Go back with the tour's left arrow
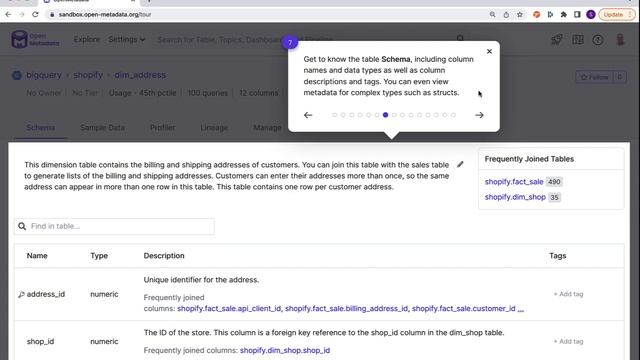 [x=308, y=115]
